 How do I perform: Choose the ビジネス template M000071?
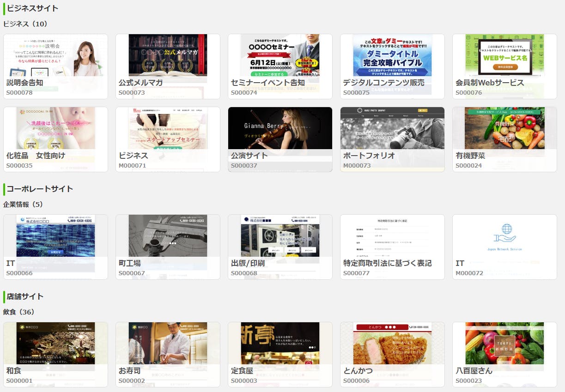click(x=168, y=139)
